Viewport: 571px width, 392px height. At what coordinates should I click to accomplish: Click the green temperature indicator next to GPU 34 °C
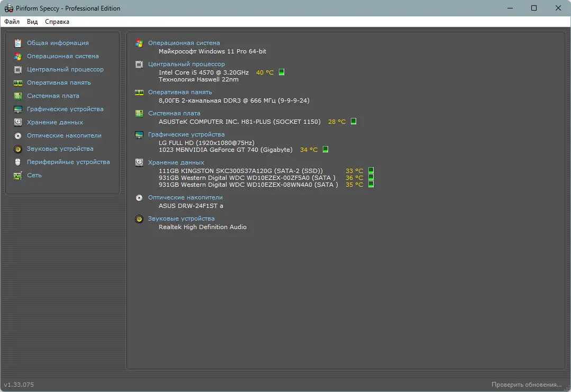pyautogui.click(x=325, y=149)
